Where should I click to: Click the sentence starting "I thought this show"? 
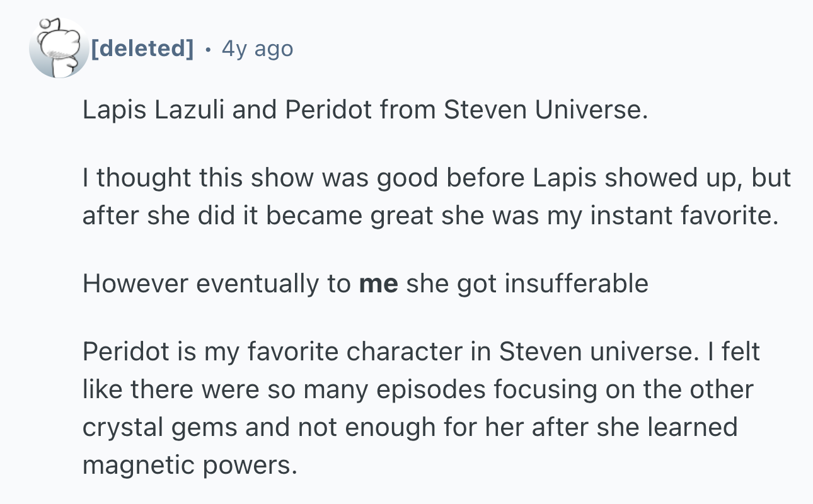(x=437, y=197)
